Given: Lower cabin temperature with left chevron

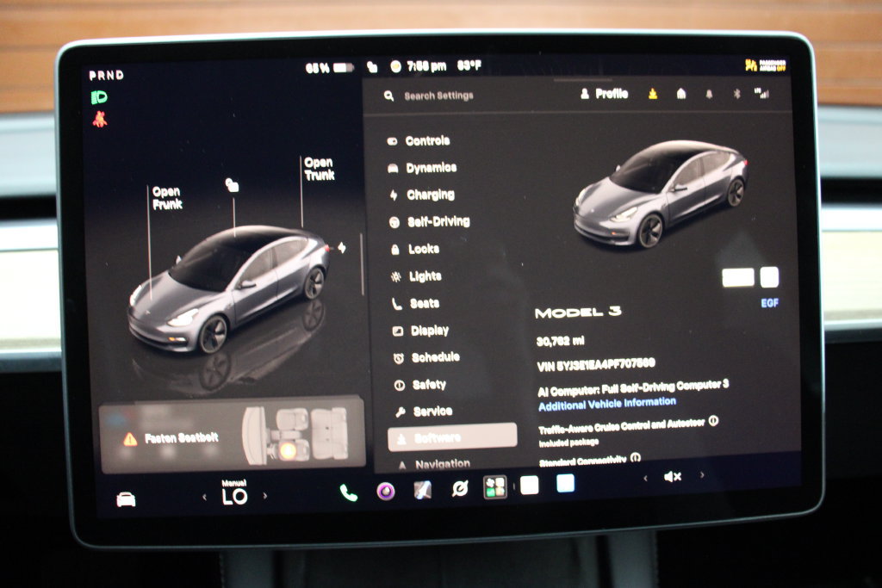Looking at the screenshot, I should click(x=204, y=497).
